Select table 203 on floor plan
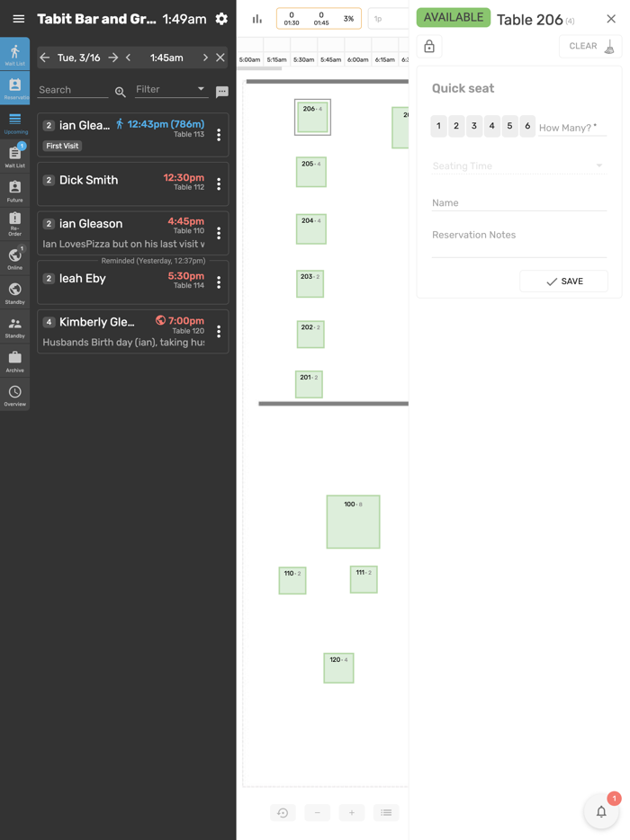Viewport: 630px width, 840px height. 310,283
